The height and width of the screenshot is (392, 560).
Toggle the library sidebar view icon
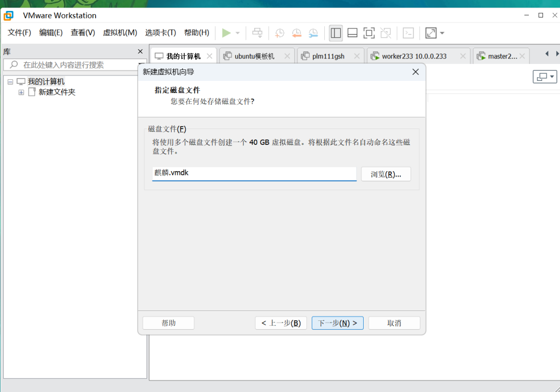[x=336, y=33]
